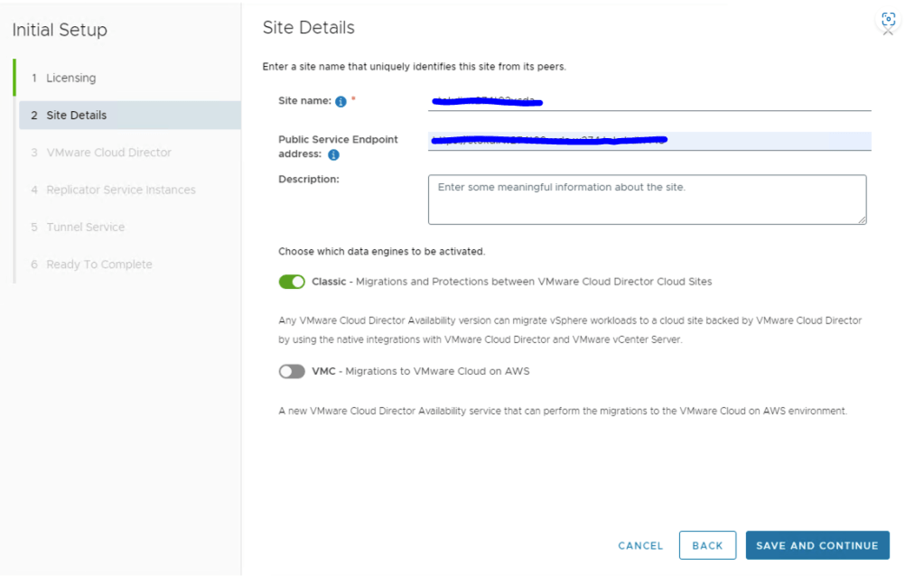Select the Tunnel Service step
The width and height of the screenshot is (924, 585).
[85, 227]
